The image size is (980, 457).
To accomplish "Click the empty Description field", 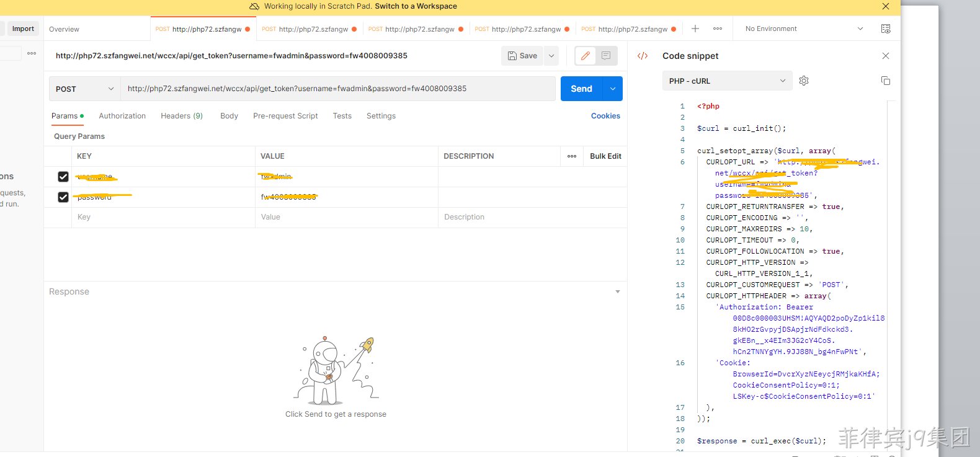I will [x=532, y=217].
